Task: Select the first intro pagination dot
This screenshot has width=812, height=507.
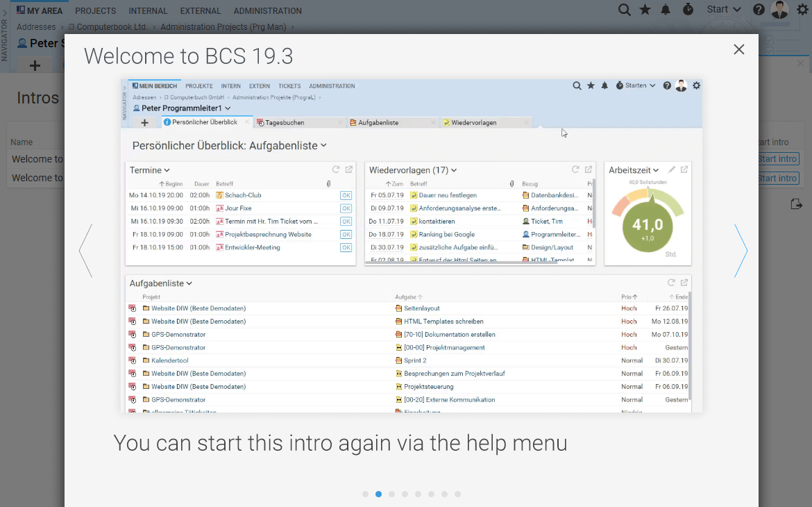Action: tap(366, 494)
